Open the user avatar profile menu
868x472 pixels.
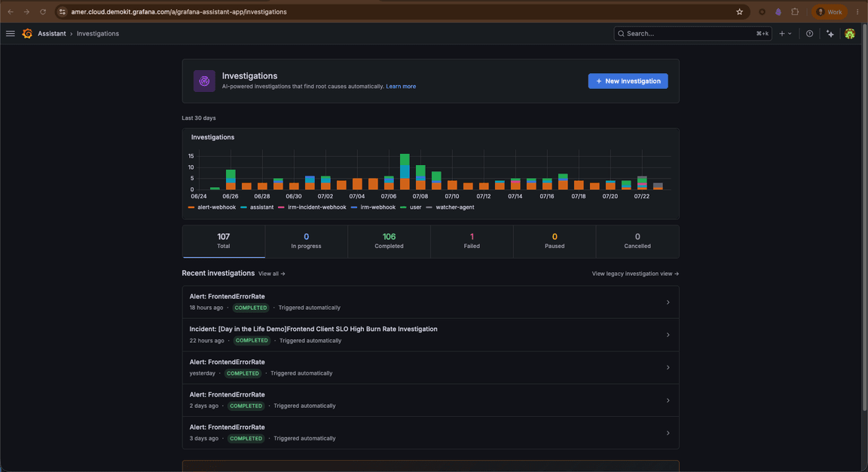(850, 34)
